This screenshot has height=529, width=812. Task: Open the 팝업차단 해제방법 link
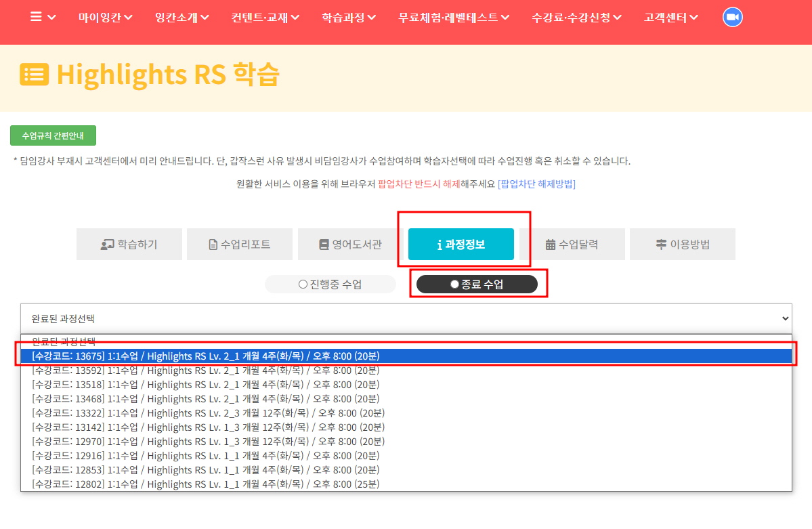pyautogui.click(x=536, y=184)
